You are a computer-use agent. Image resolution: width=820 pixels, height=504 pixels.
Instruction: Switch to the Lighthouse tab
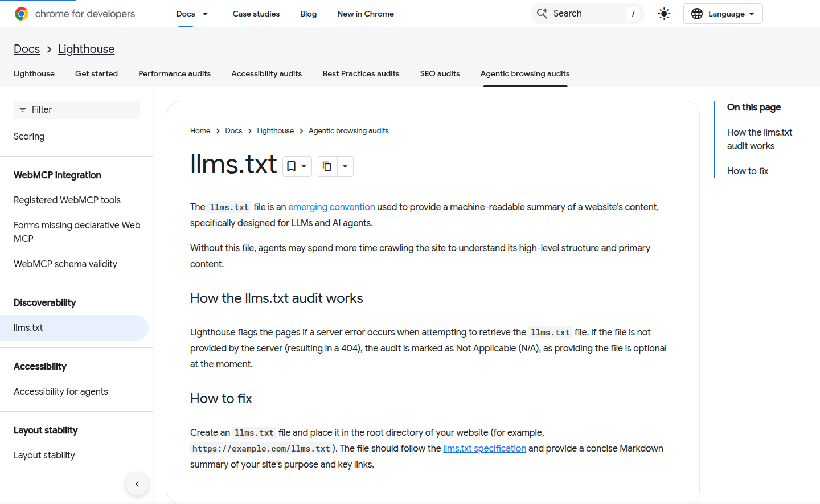point(34,73)
